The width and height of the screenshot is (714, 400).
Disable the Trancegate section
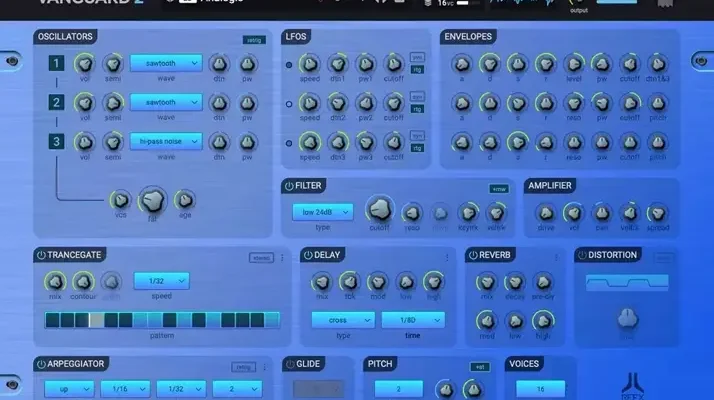point(41,255)
